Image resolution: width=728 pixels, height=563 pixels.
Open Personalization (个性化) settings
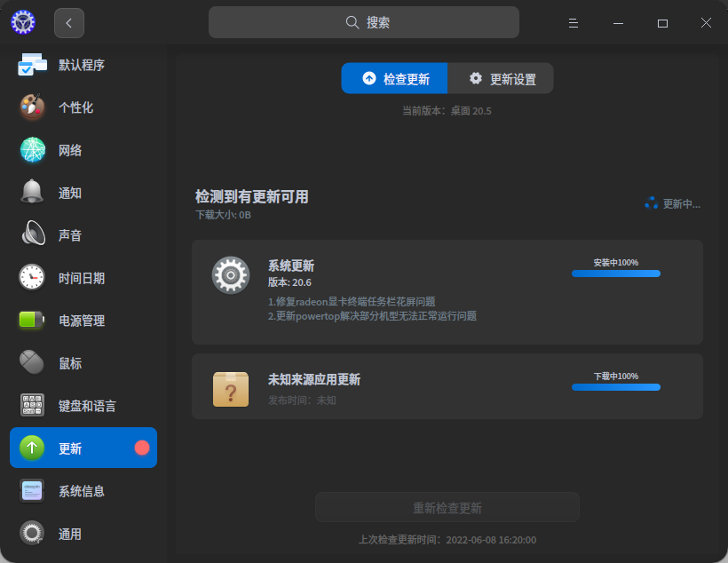click(x=83, y=107)
